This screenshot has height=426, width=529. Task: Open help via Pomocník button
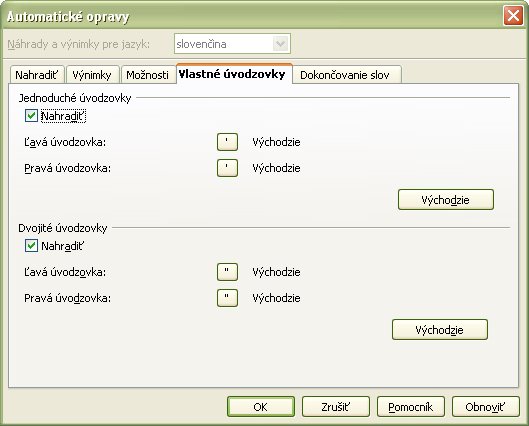(x=411, y=407)
